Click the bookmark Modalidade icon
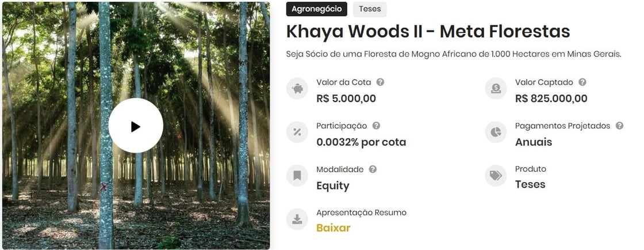This screenshot has height=250, width=644. (297, 176)
